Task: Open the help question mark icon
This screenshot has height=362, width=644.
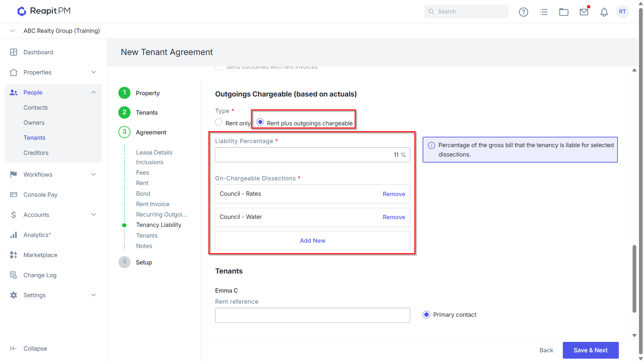Action: (x=523, y=12)
